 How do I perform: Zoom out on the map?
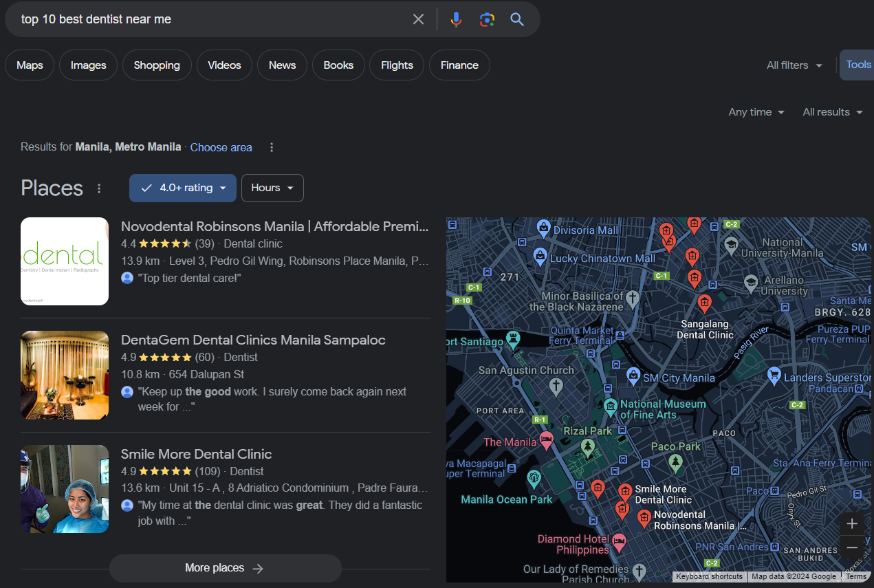click(x=851, y=547)
